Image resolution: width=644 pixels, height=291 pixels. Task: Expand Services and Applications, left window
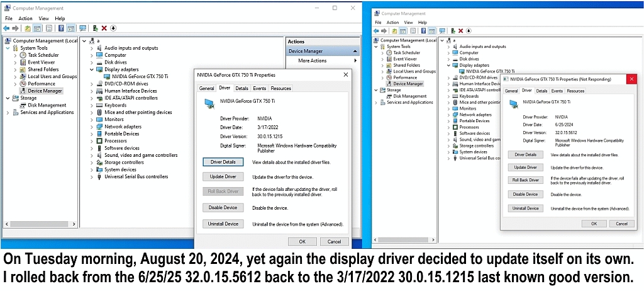pos(8,112)
